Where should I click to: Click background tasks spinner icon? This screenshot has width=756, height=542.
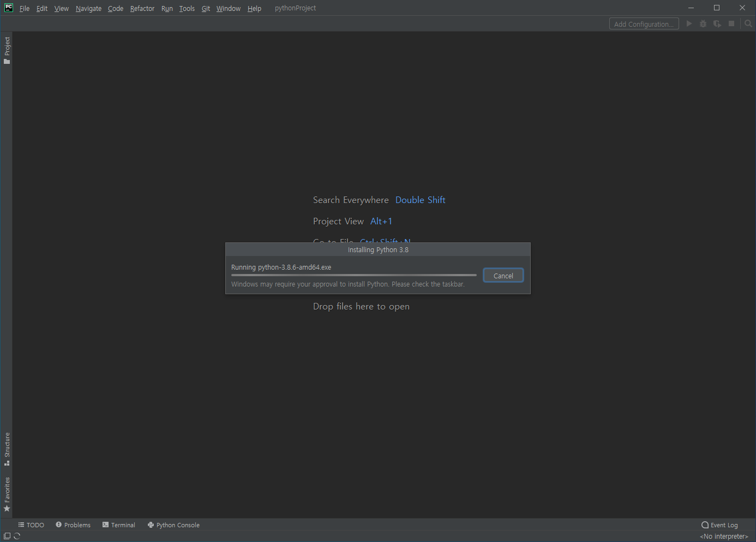click(17, 536)
